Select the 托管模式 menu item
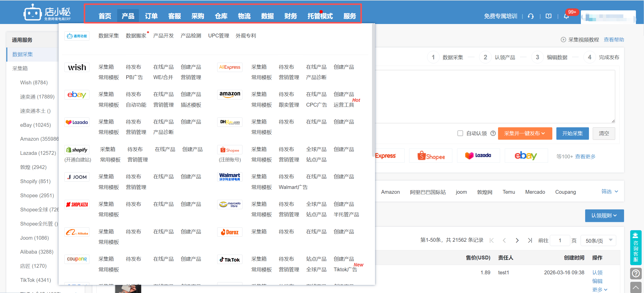This screenshot has width=644, height=293. coord(319,16)
